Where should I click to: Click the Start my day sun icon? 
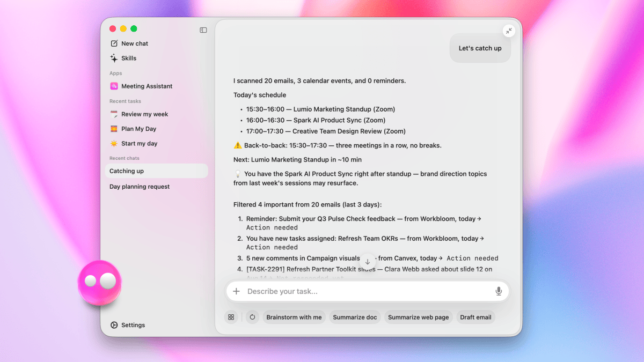pos(114,143)
